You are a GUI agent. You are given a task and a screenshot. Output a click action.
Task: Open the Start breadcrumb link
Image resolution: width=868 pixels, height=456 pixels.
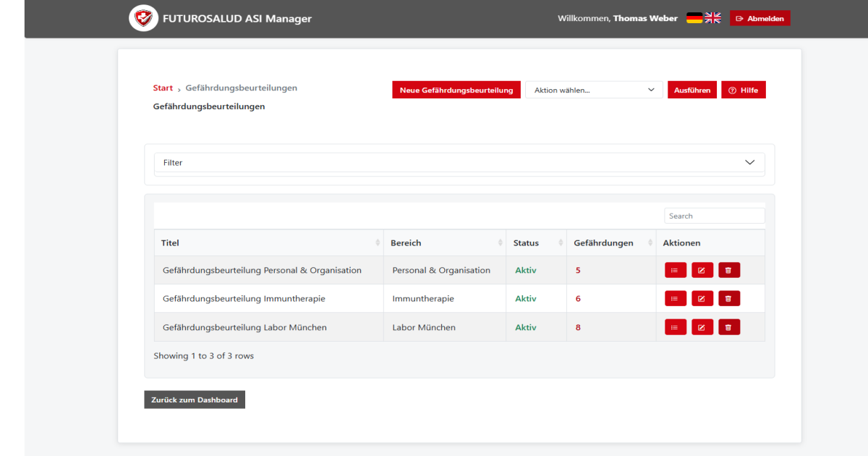pyautogui.click(x=162, y=88)
